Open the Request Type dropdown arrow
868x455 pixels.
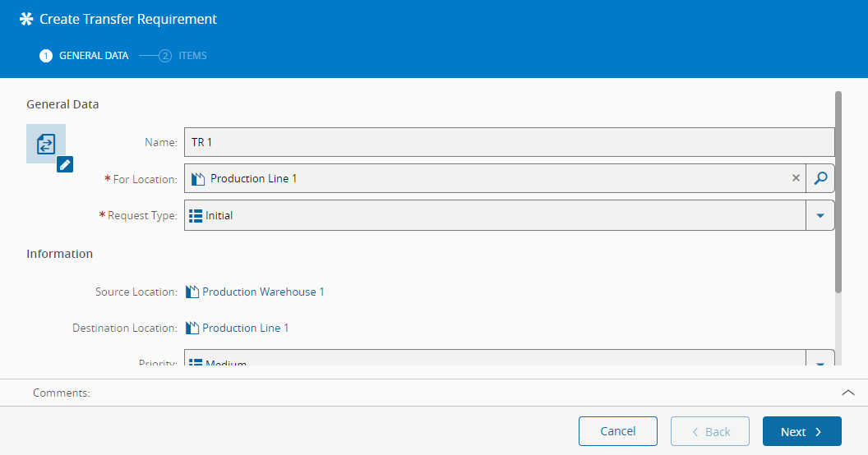[820, 216]
